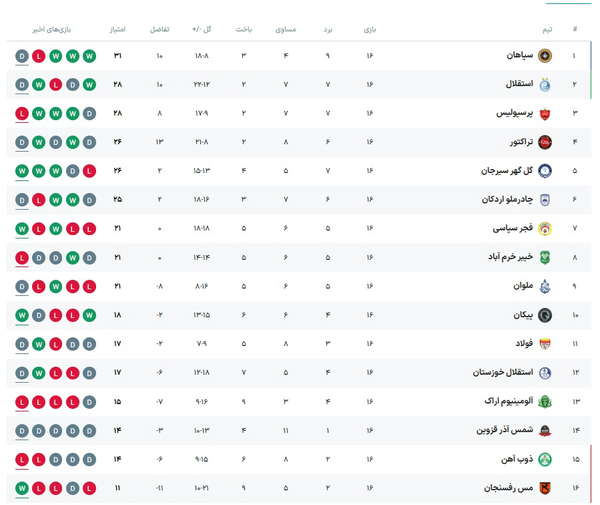Click Persepolis's underlined red L result badge

point(22,114)
